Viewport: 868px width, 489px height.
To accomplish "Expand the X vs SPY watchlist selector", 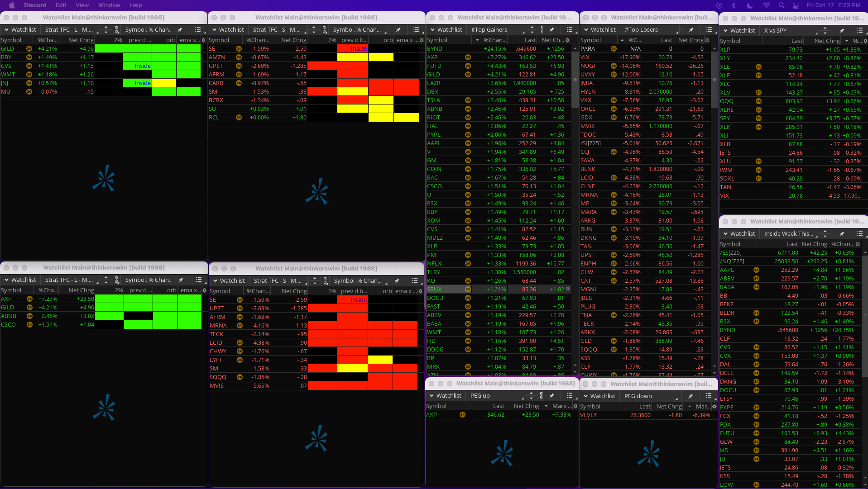I will click(790, 30).
